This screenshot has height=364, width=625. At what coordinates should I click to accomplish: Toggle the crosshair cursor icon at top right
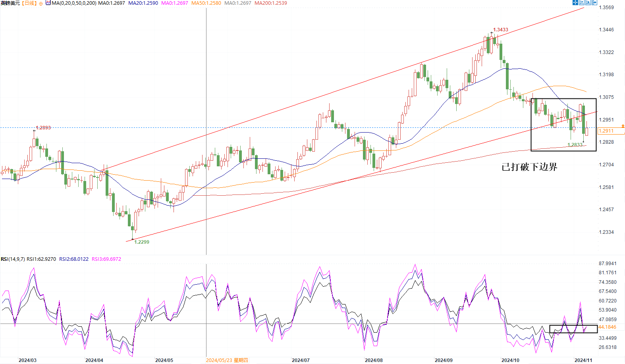point(575,2)
